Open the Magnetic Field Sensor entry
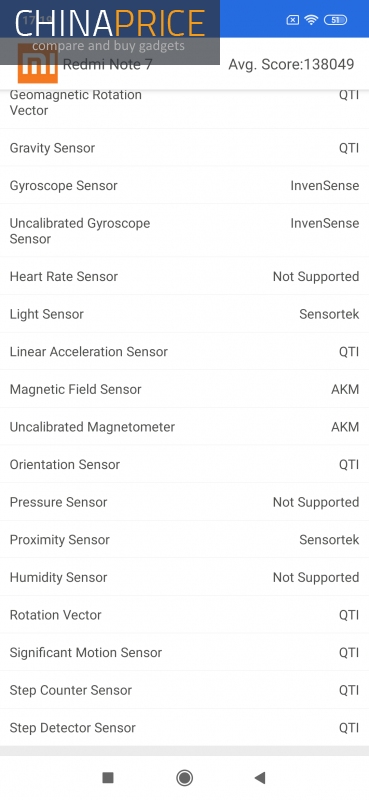 (x=184, y=389)
